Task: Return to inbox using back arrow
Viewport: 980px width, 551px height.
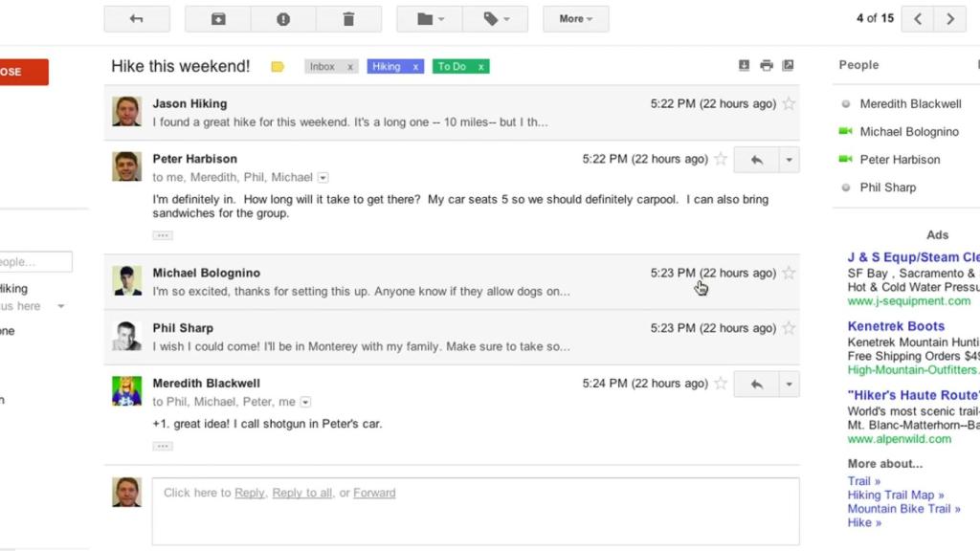Action: pyautogui.click(x=137, y=18)
